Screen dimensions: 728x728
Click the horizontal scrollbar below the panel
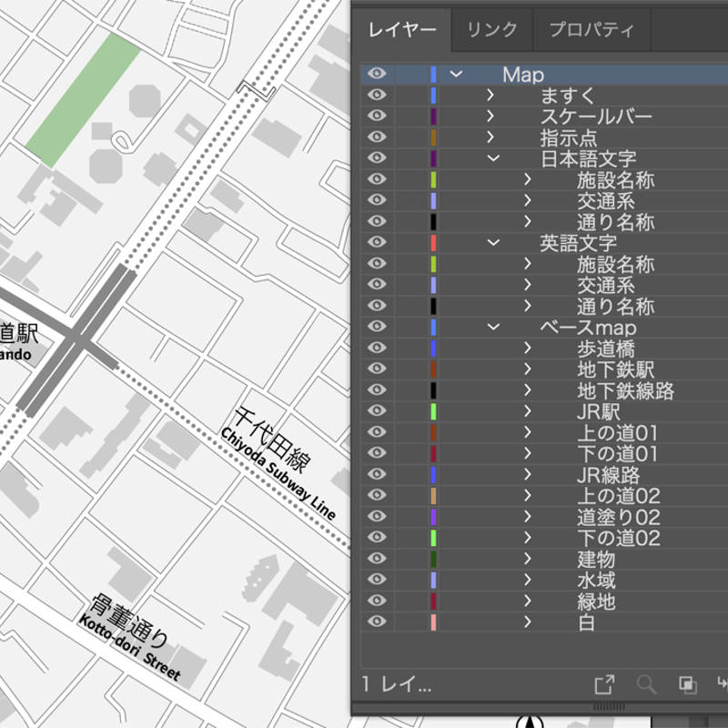pyautogui.click(x=608, y=703)
